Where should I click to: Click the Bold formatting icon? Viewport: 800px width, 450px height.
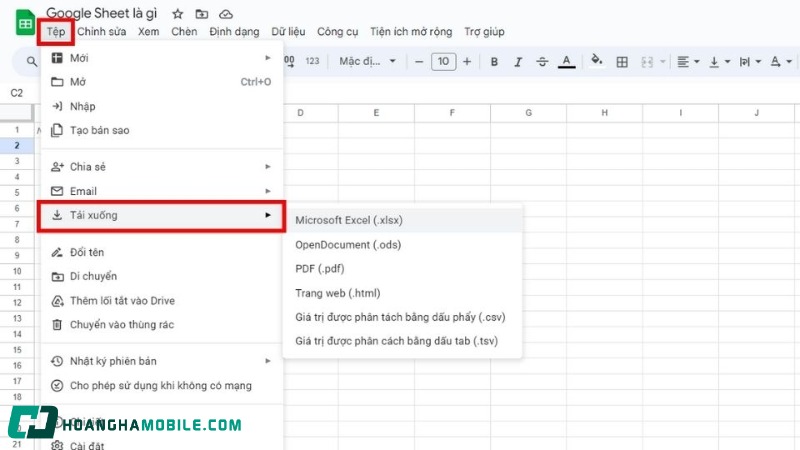pos(494,62)
